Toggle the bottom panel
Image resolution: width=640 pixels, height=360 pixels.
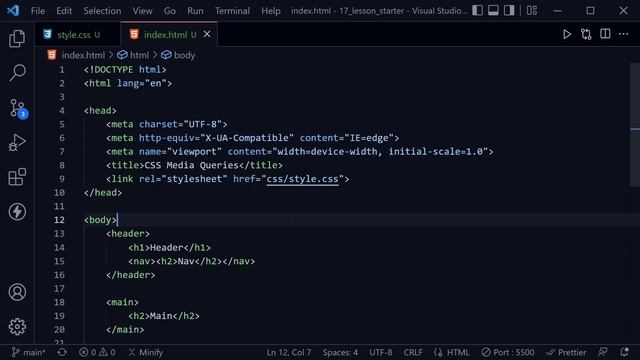click(493, 10)
